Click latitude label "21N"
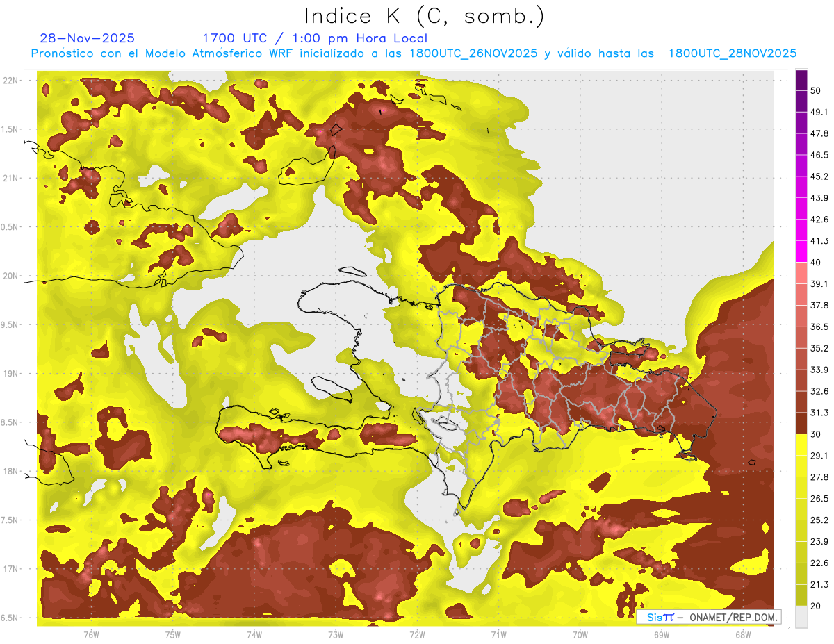834x644 pixels. tap(10, 179)
